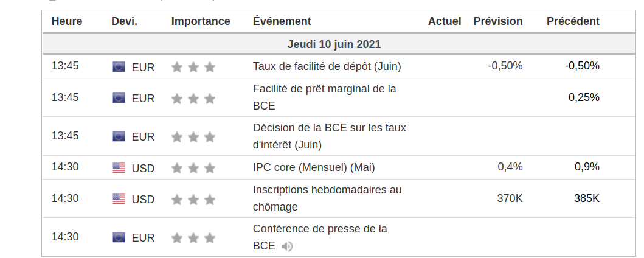Viewport: 644px width, 258px height.
Task: Click the Événement column header
Action: (x=282, y=21)
